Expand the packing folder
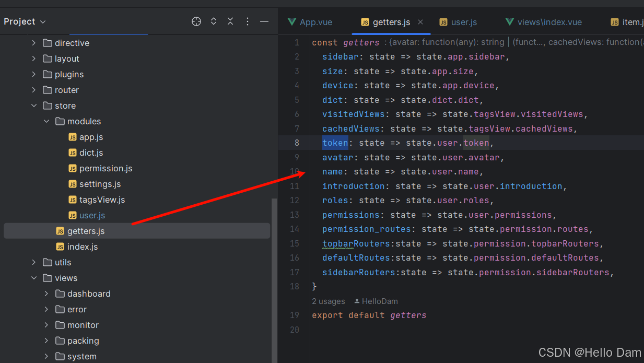Screen dimensions: 644x363 coord(46,341)
